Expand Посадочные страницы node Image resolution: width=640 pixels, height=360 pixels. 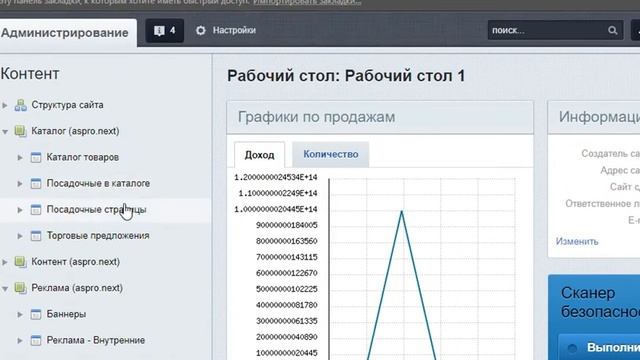click(20, 210)
